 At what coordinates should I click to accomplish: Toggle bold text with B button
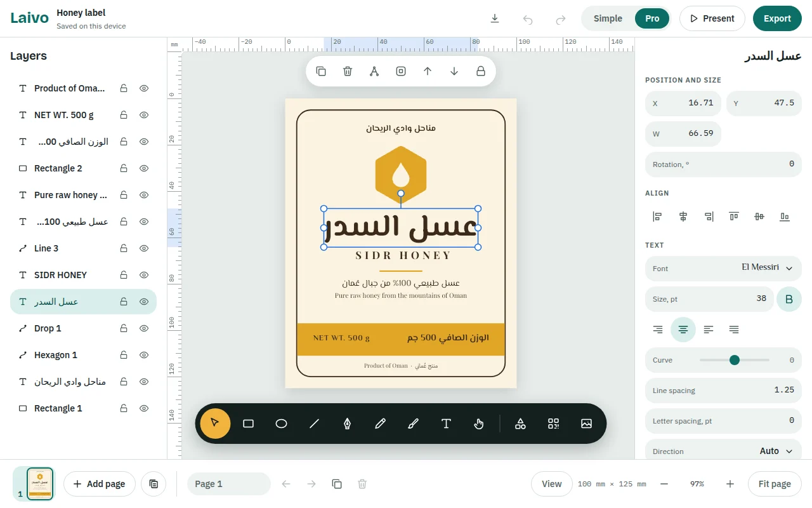point(789,299)
